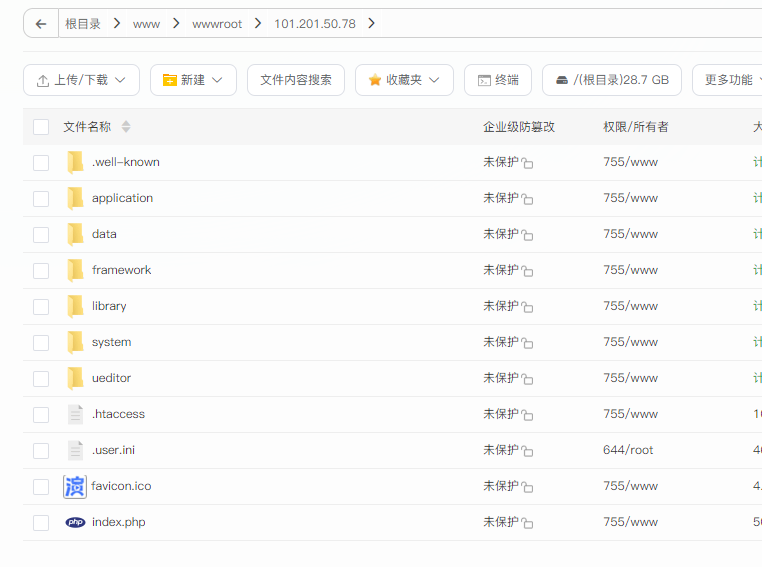Screen dimensions: 762x567
Task: Click the lock icon in data row
Action: (527, 235)
